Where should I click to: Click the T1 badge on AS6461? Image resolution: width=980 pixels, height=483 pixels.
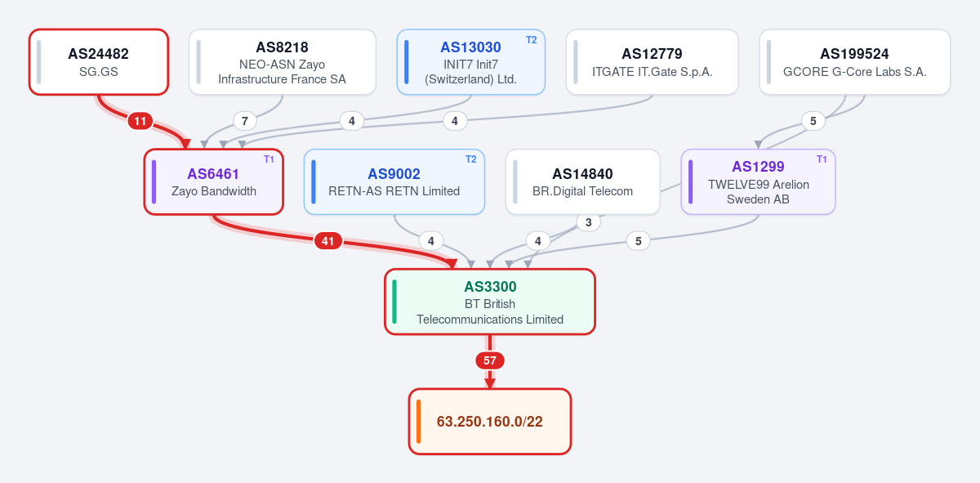coord(269,159)
